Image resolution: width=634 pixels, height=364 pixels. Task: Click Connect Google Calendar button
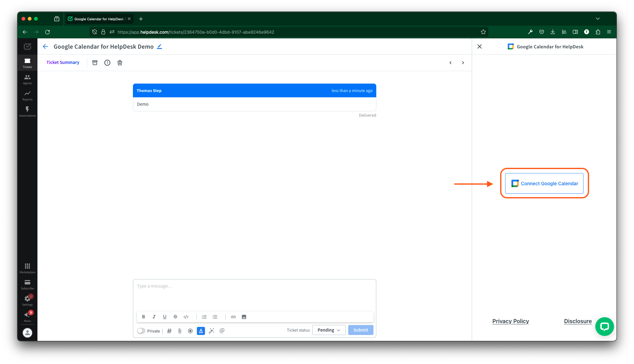coord(544,183)
